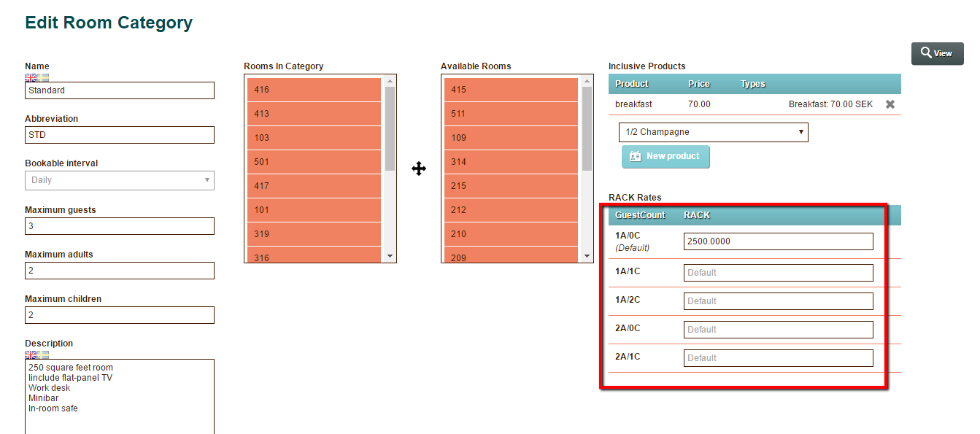Expand the Available Rooms list via its scroll arrow
Screen dimensions: 980x434
click(x=587, y=255)
